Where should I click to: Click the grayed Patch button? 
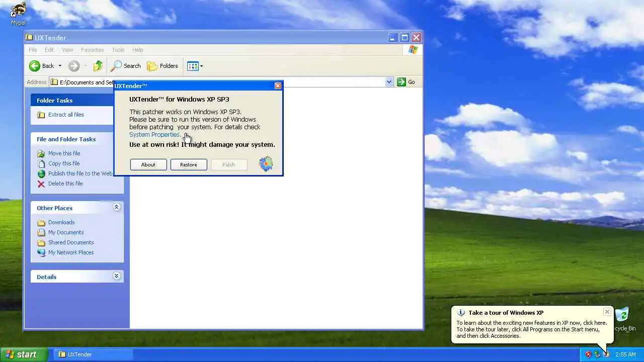[x=229, y=164]
